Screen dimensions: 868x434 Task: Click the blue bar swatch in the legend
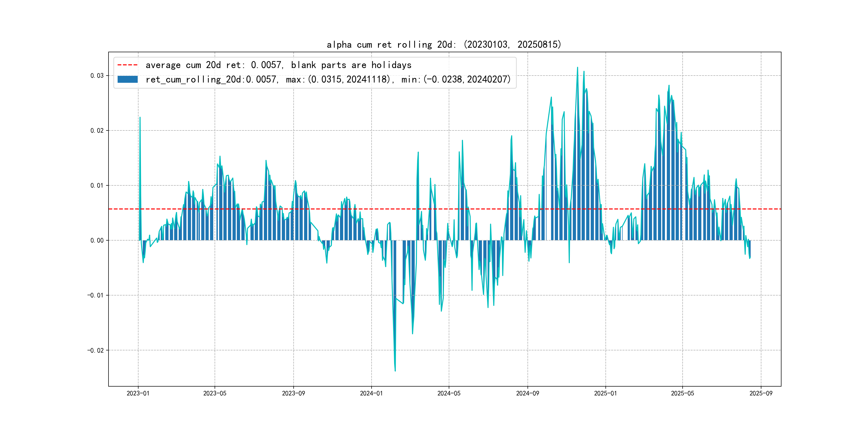click(127, 80)
